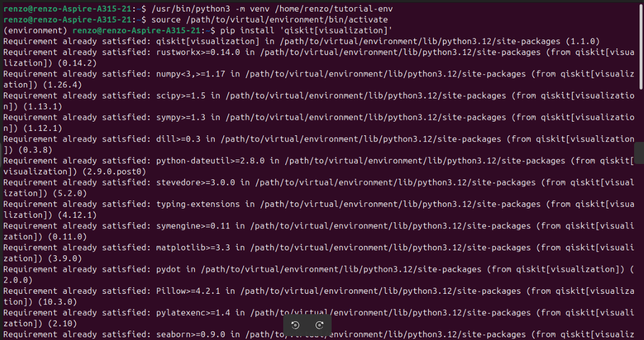
Task: Click the 'sympy>=1.3' requirement text
Action: 181,117
